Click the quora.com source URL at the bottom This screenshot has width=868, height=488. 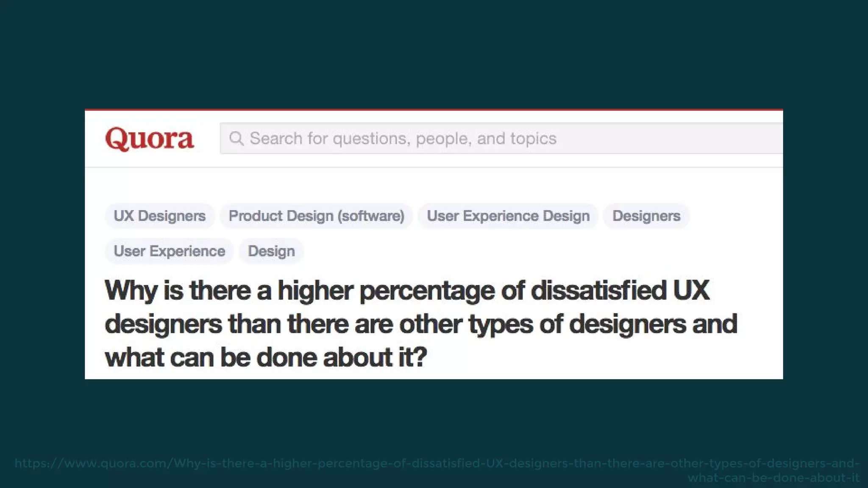click(437, 470)
